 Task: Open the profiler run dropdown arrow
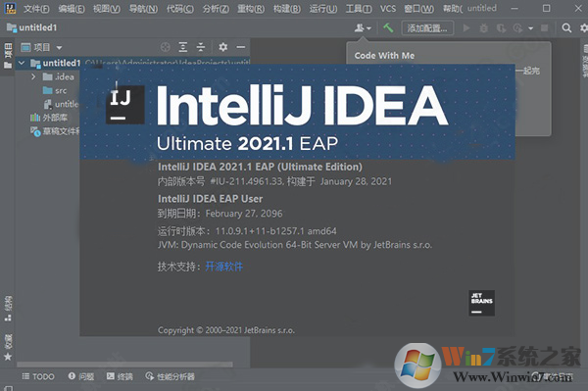point(530,28)
